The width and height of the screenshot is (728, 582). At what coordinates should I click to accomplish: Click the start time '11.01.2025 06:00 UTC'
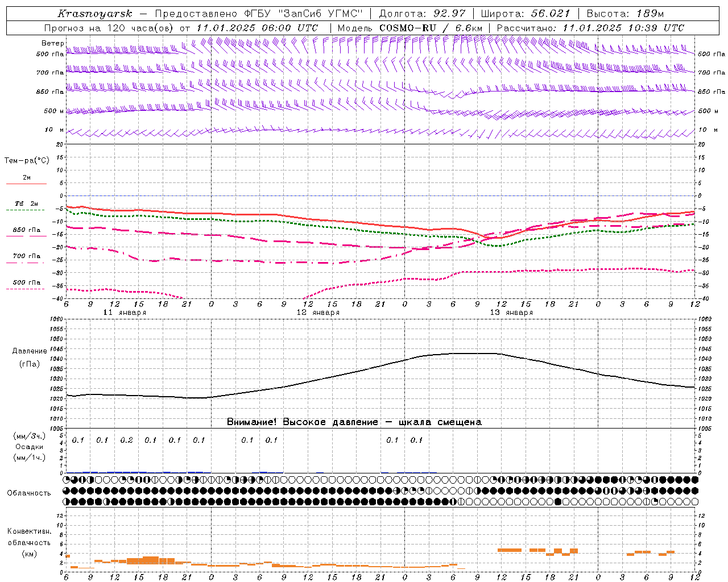point(257,28)
